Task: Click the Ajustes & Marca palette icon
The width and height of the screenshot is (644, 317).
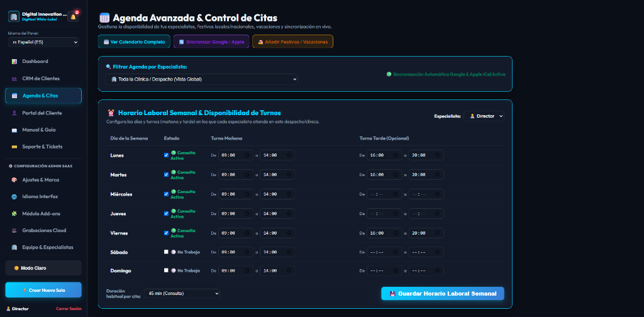Action: point(14,180)
